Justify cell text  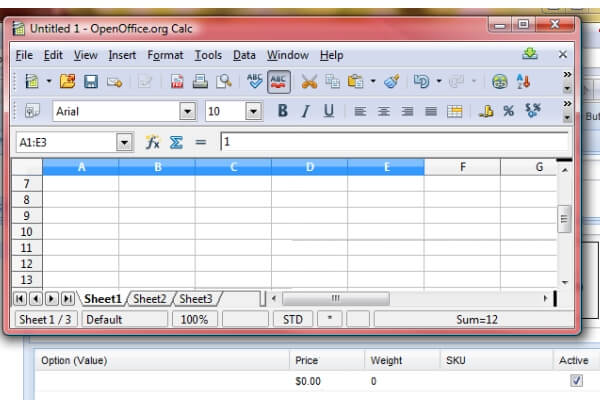431,111
